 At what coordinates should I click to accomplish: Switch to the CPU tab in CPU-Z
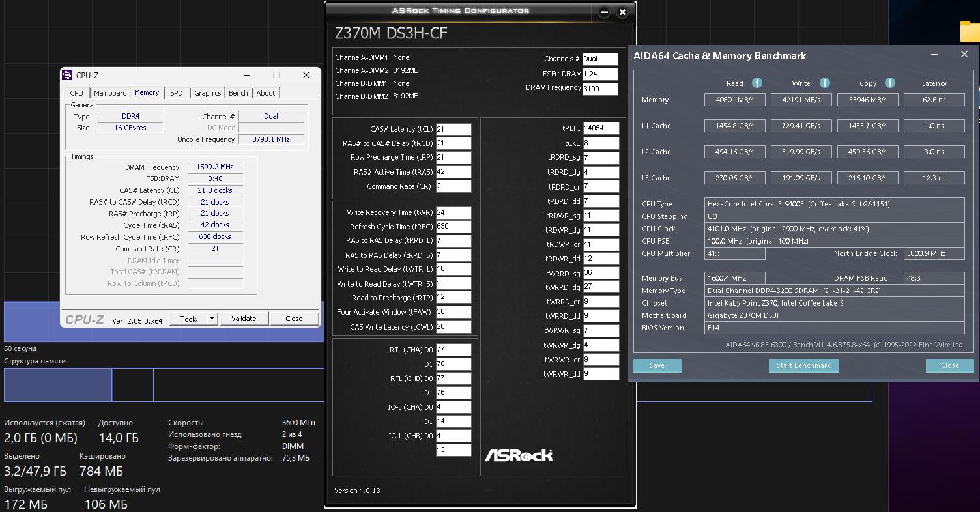[77, 93]
